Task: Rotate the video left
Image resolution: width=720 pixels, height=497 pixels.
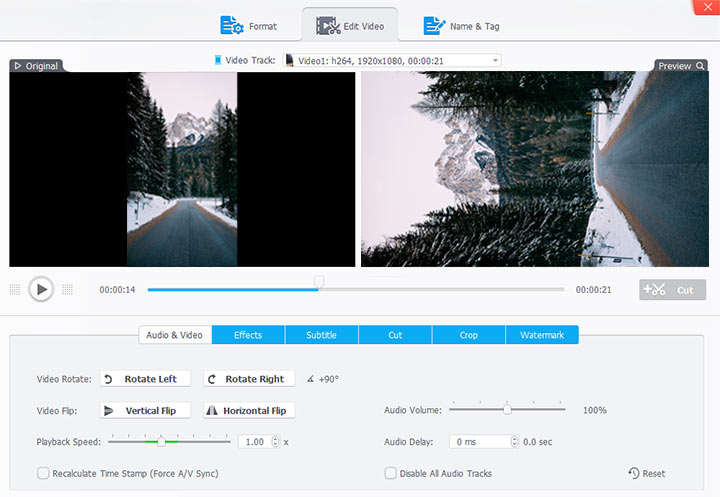Action: coord(145,379)
